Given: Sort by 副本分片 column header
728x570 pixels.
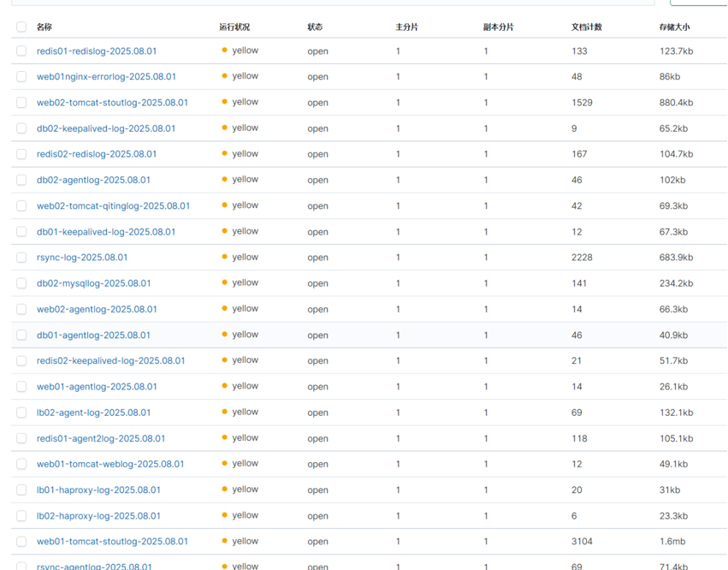Looking at the screenshot, I should tap(498, 27).
